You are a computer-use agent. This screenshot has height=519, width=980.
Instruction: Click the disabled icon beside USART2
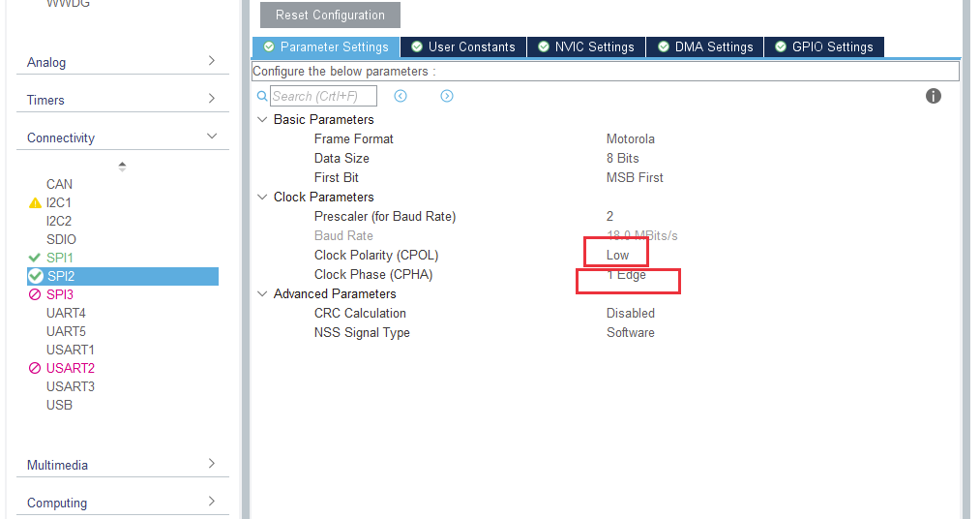coord(35,368)
